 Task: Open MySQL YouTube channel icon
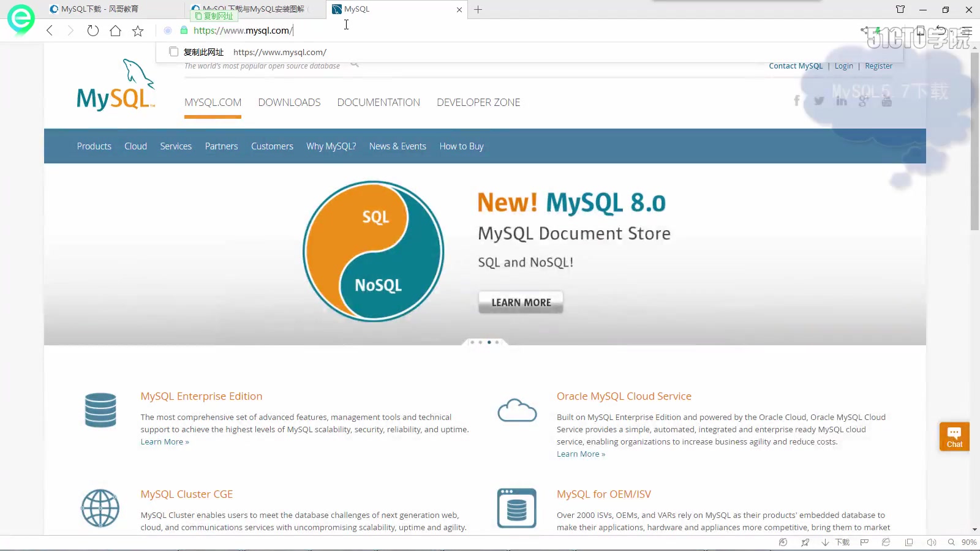886,101
